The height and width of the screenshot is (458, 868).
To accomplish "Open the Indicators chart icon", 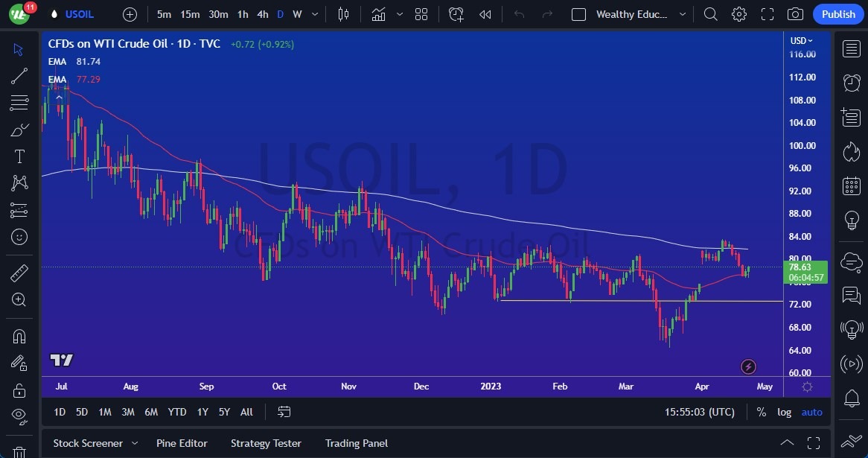I will click(x=379, y=14).
